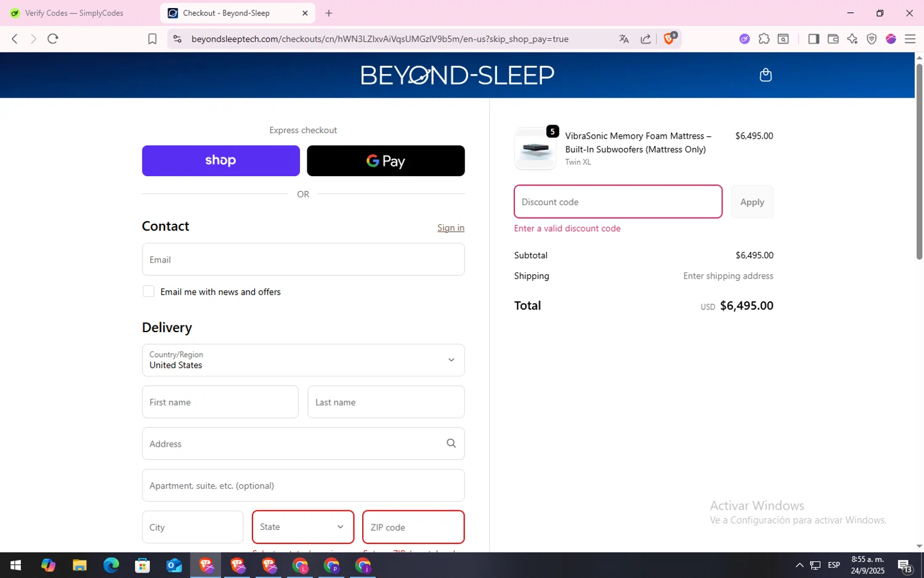Focus the Discount code field

618,201
